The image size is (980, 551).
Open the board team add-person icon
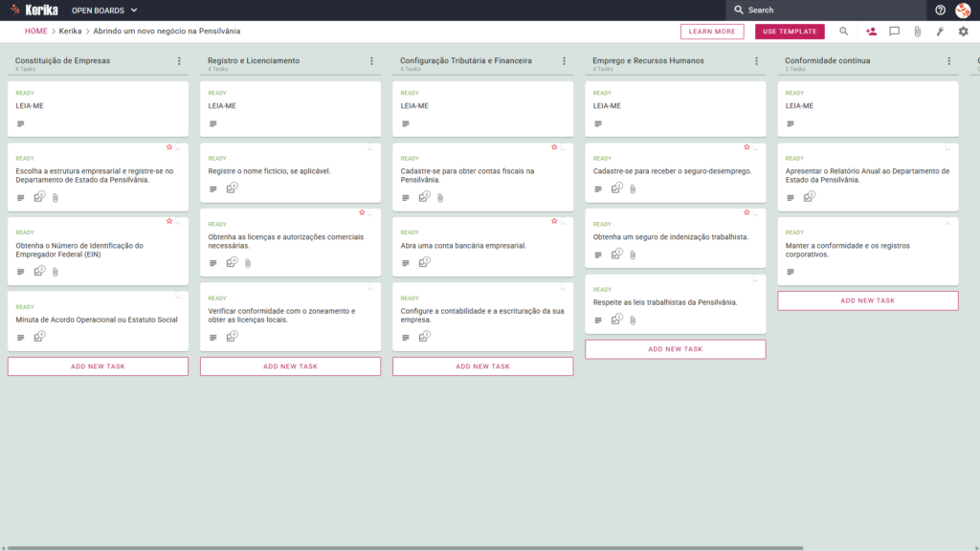coord(871,32)
